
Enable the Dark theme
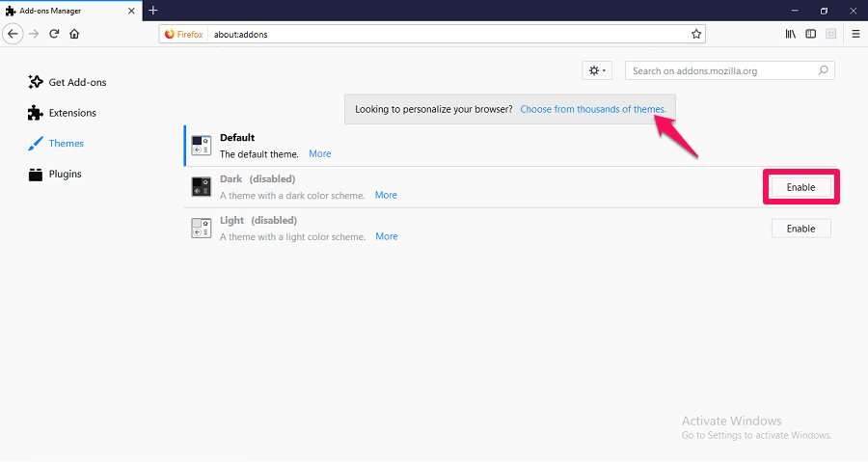801,187
